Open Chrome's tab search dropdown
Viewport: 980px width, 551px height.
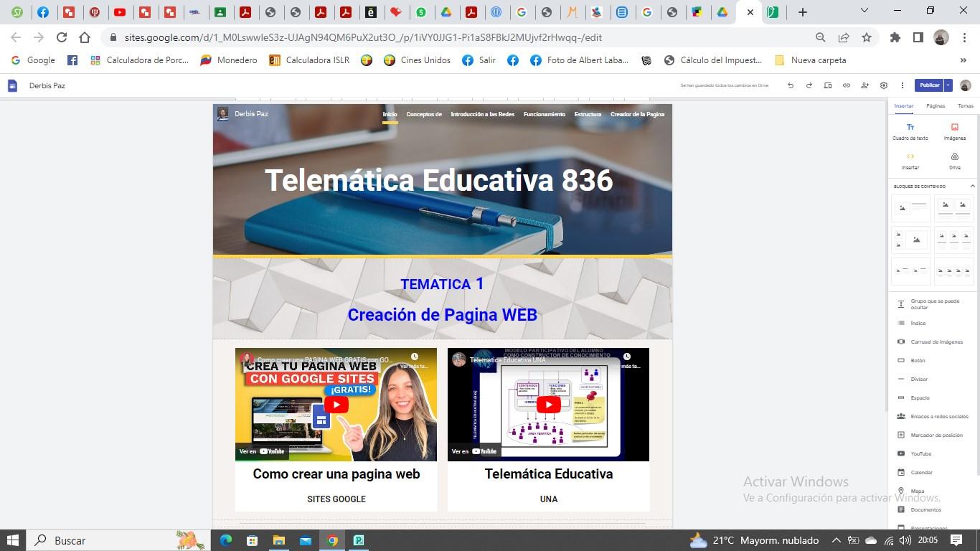coord(864,11)
